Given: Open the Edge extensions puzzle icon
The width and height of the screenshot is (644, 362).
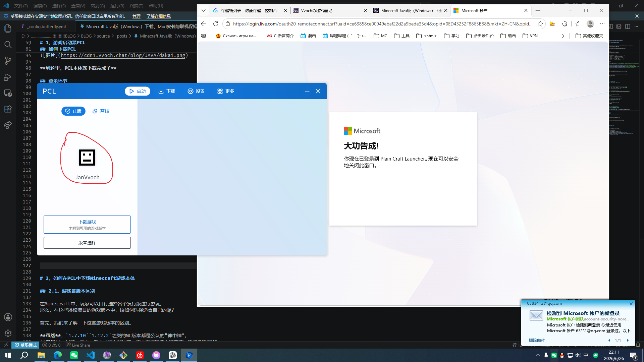Looking at the screenshot, I should (x=565, y=24).
